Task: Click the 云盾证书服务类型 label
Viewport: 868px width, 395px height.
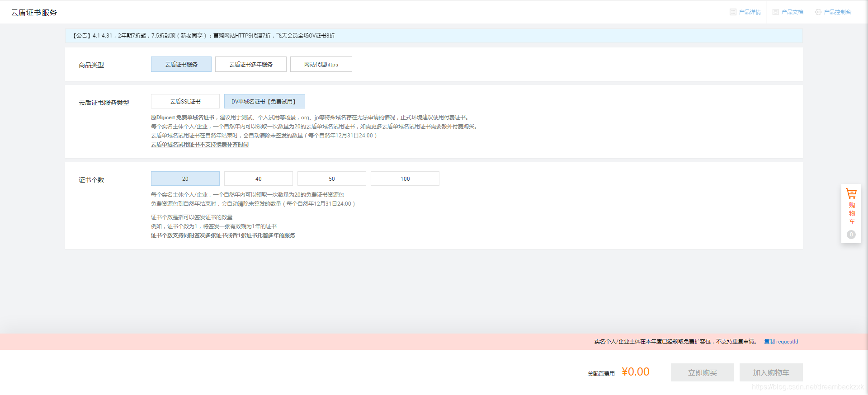Action: pos(104,103)
